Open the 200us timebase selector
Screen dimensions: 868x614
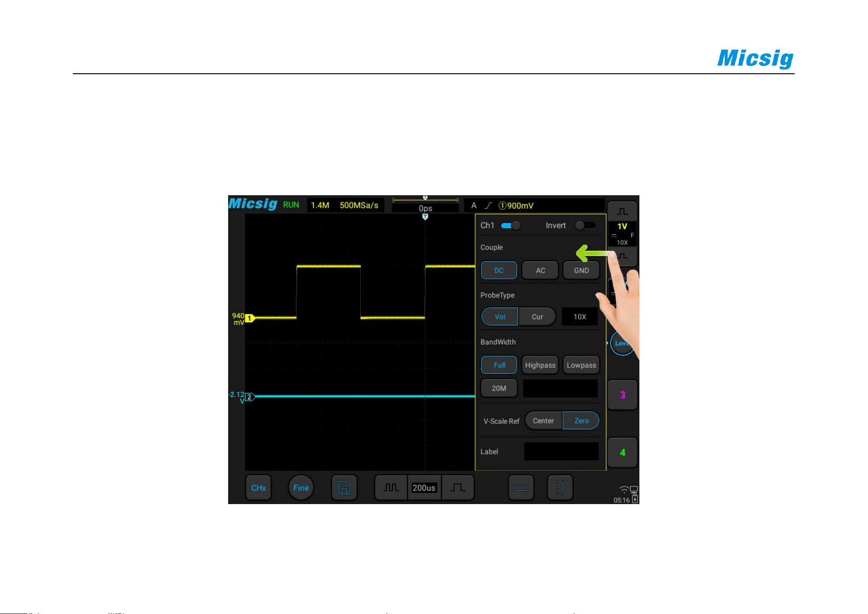[424, 487]
